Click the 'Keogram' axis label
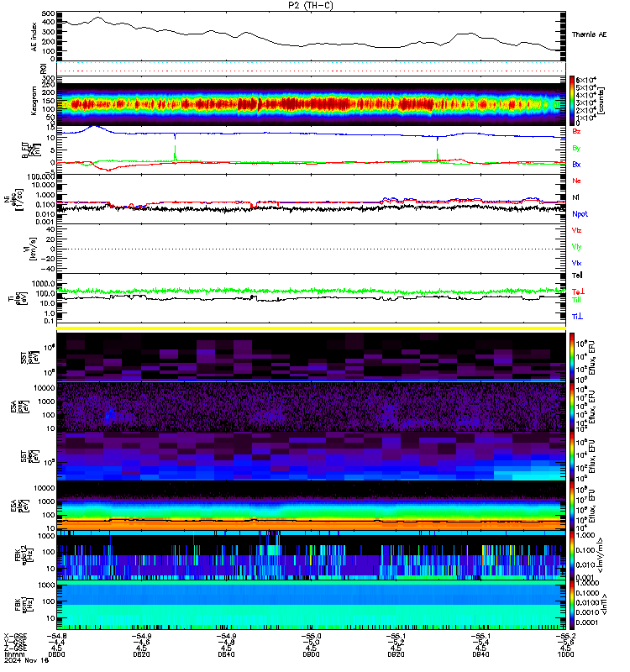Viewport: 630px width, 672px height. click(34, 101)
